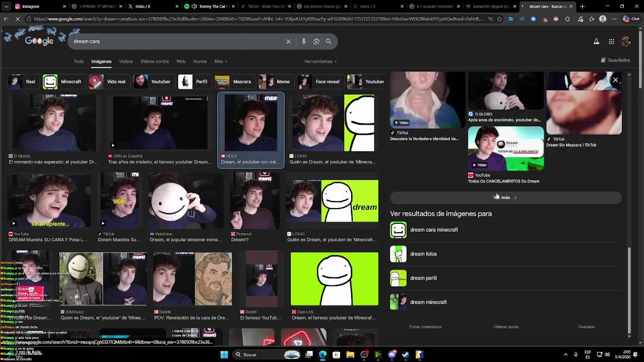The height and width of the screenshot is (362, 644).
Task: Select Todo search category
Action: coord(78,61)
